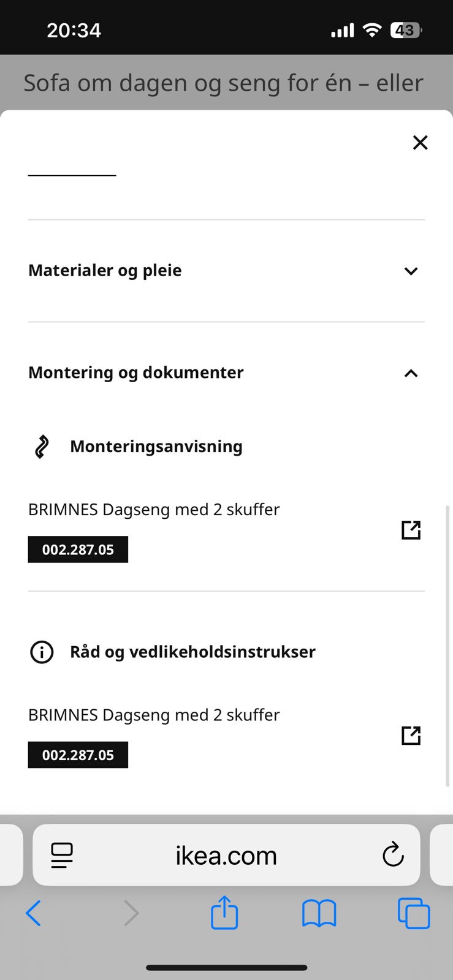The height and width of the screenshot is (980, 453).
Task: Open the Safari share sheet
Action: [x=224, y=912]
